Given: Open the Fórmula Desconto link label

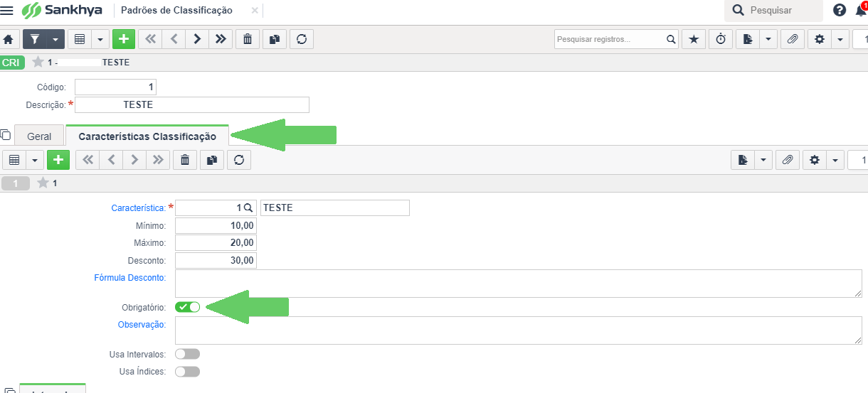Looking at the screenshot, I should coord(130,277).
